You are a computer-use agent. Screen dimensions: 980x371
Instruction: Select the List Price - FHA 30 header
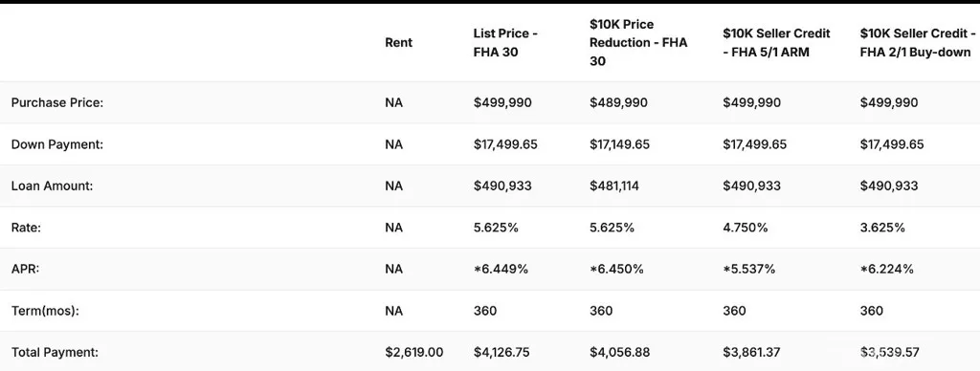pos(505,43)
